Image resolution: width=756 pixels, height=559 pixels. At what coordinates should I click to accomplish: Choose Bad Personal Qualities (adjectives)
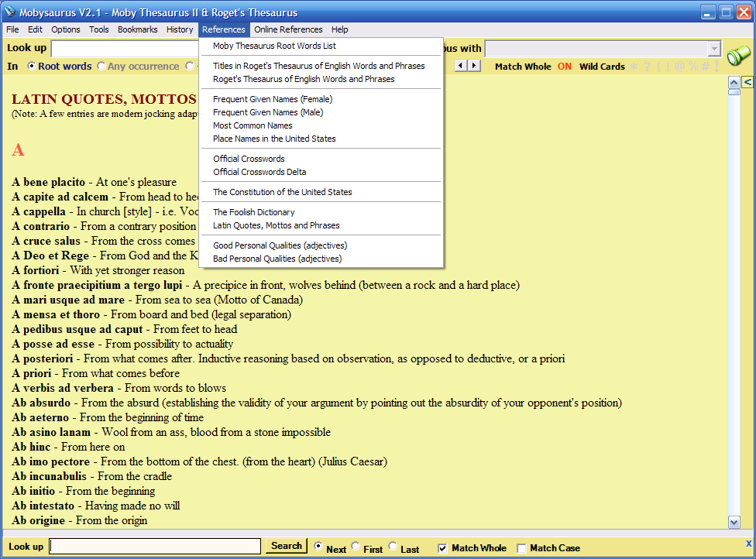click(321, 259)
